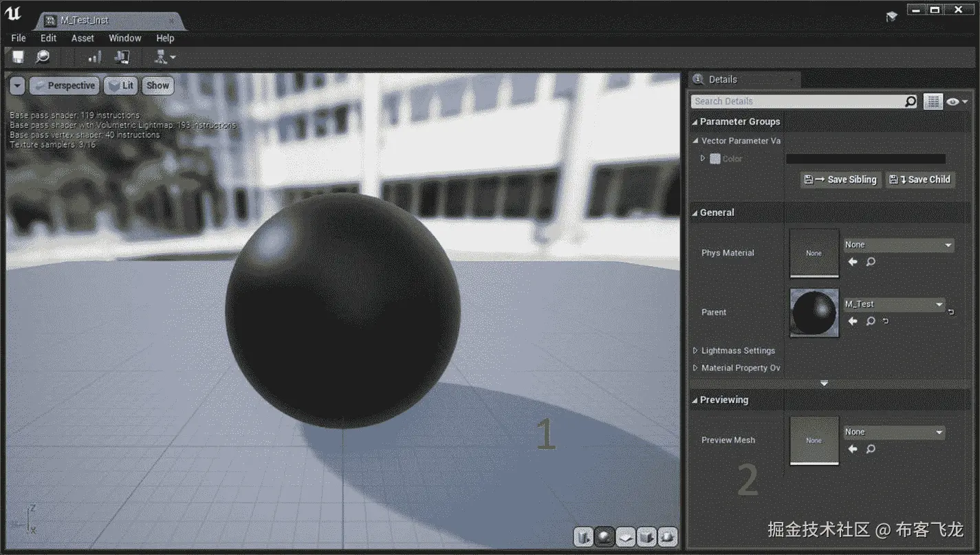Open the Preview Mesh None dropdown
980x555 pixels.
[x=894, y=432]
